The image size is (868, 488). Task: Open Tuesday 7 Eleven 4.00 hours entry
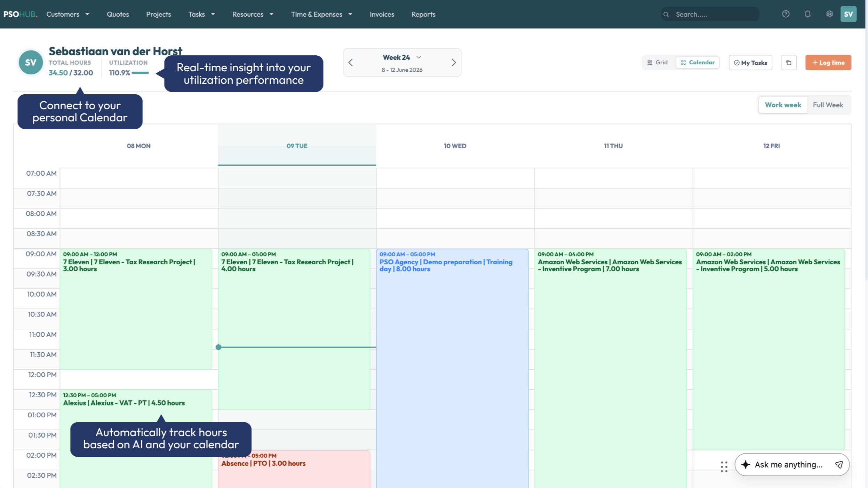coord(294,329)
